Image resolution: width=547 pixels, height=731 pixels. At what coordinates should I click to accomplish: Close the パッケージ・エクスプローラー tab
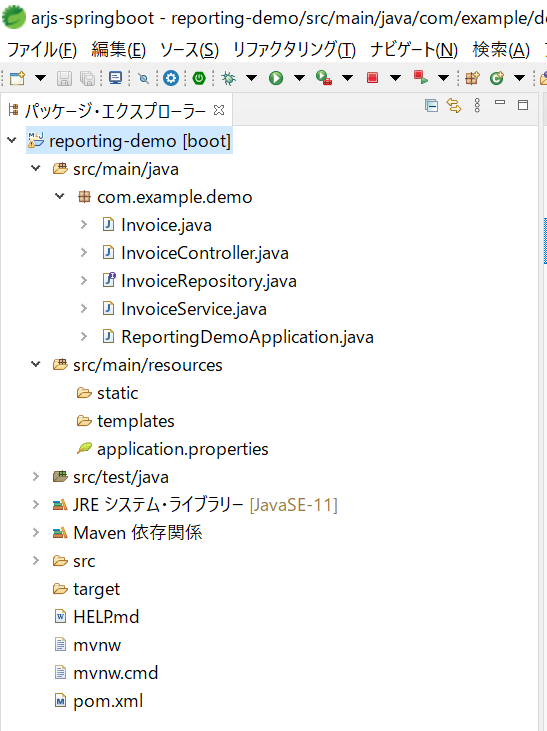219,110
